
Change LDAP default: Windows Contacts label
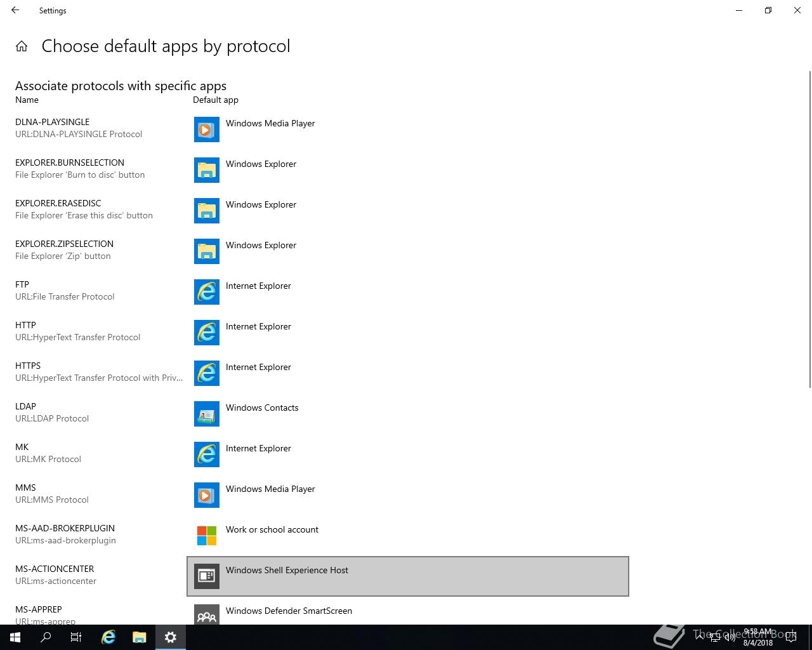262,408
